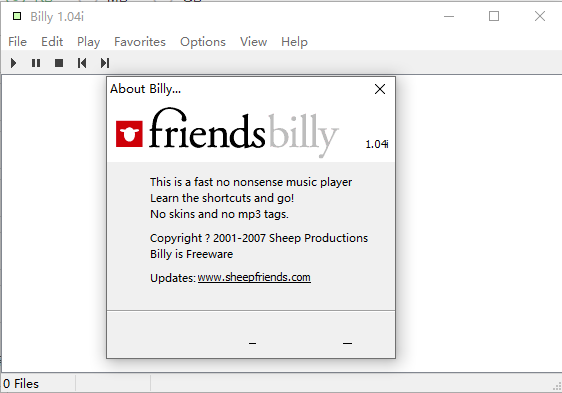Close the Billy main window

coord(540,16)
